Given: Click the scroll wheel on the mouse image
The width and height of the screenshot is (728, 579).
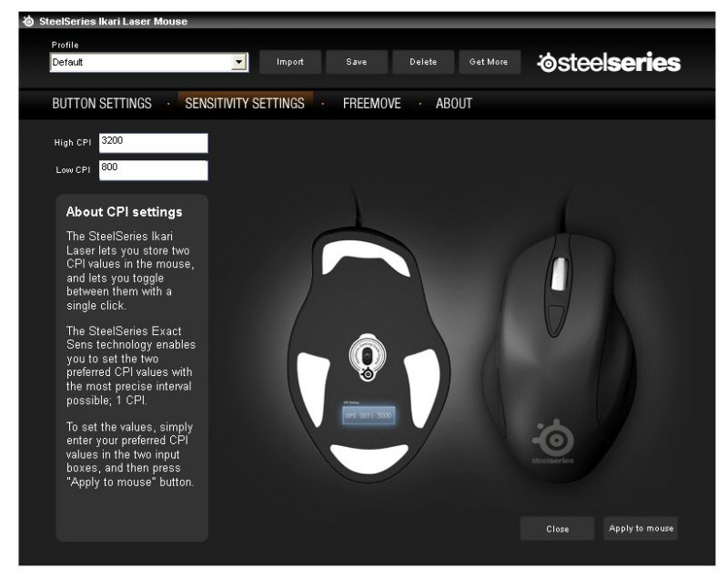Looking at the screenshot, I should [x=559, y=274].
